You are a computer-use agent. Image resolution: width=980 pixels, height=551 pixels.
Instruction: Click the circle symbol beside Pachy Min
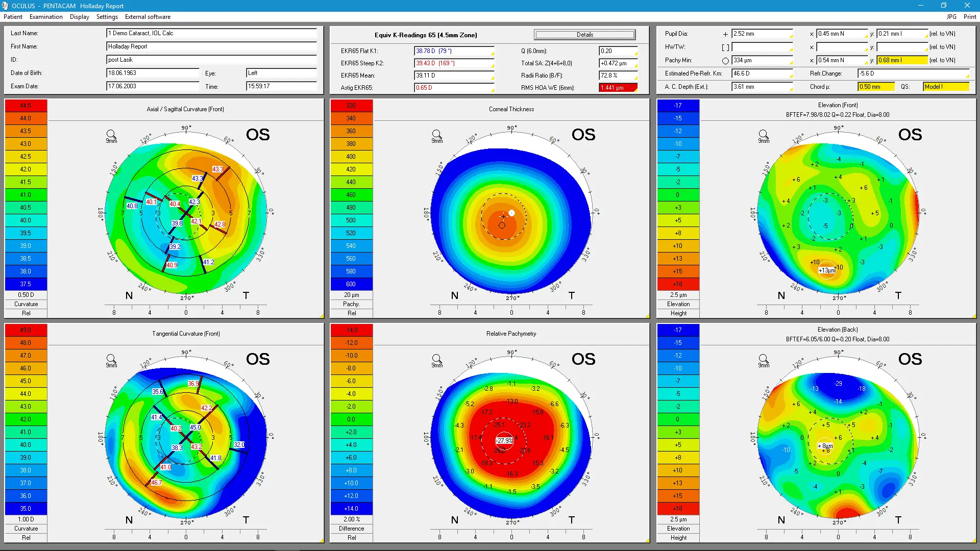click(x=725, y=61)
